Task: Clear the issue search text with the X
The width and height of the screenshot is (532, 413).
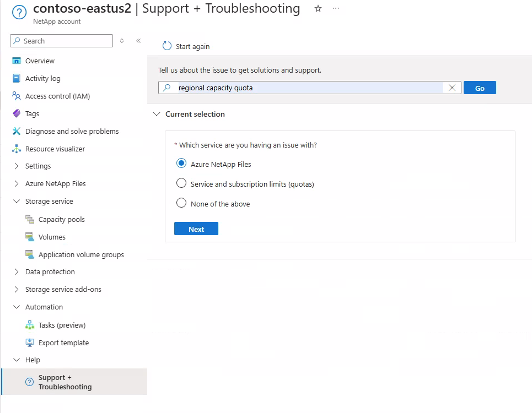Action: pyautogui.click(x=452, y=88)
